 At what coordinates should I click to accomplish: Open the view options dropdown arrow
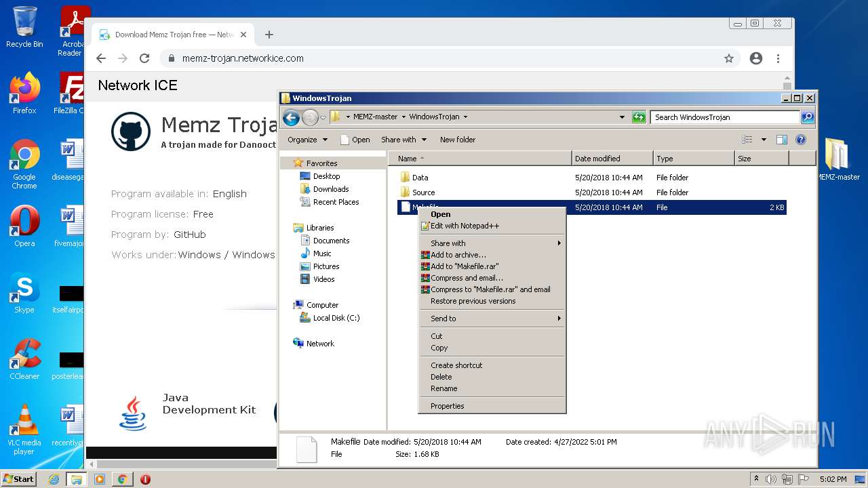pyautogui.click(x=764, y=140)
